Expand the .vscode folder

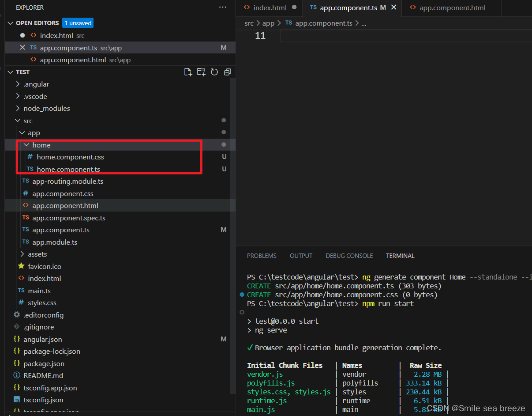coord(18,96)
